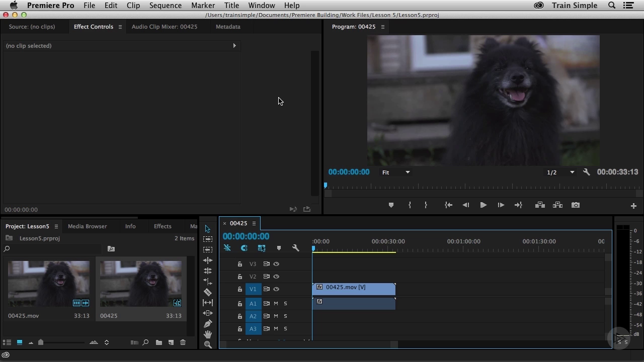This screenshot has width=644, height=362.
Task: Switch to the Info tab
Action: pyautogui.click(x=130, y=226)
